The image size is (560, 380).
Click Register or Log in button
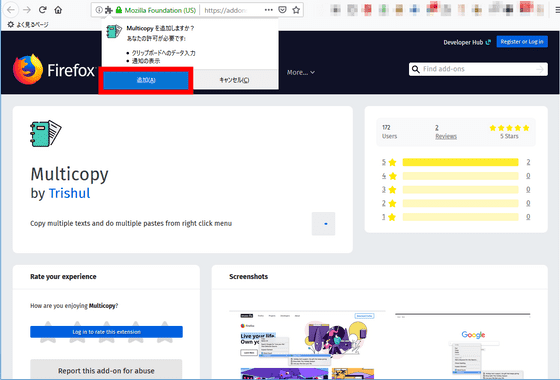click(x=522, y=42)
